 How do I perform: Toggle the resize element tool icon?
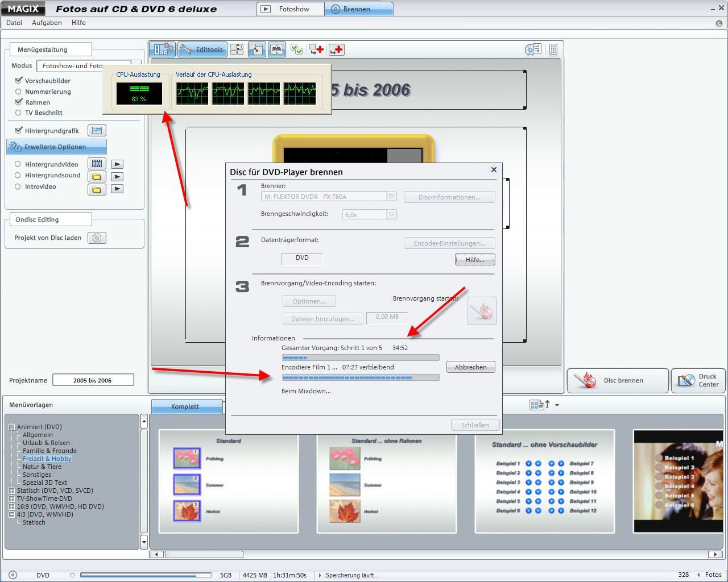click(257, 49)
